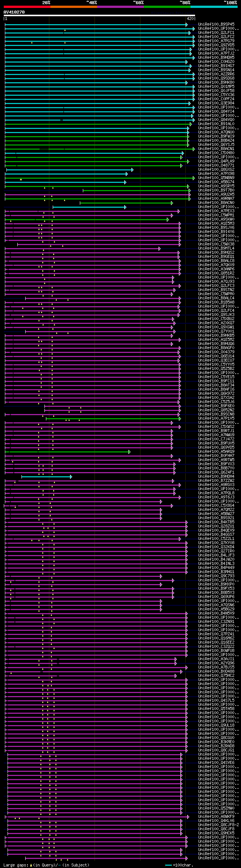Viewport: 241px width, 868px height.
Task: Click the UniRef100_Q6YSJ5 label
Action: 217,145
